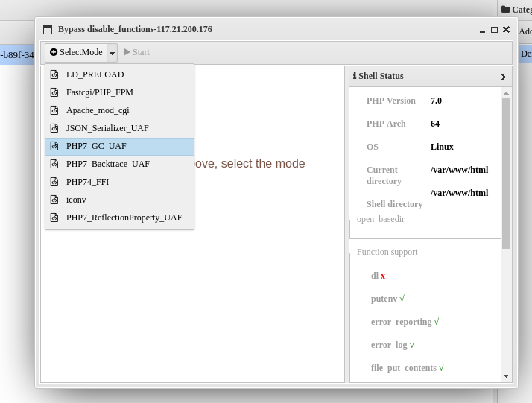Minimize the Bypass disable_functions window
Viewport: 532px width, 403px height.
click(x=482, y=31)
